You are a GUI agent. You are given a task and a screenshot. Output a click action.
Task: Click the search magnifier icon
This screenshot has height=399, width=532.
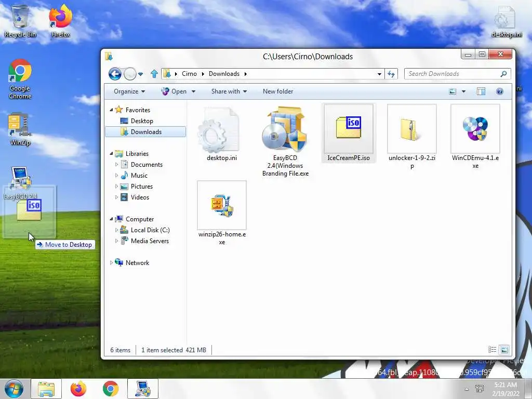503,74
